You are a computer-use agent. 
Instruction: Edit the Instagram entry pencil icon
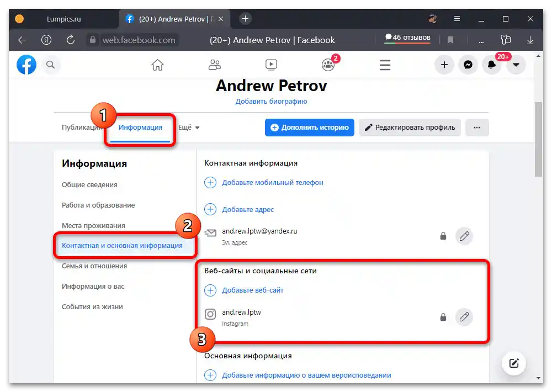point(464,317)
